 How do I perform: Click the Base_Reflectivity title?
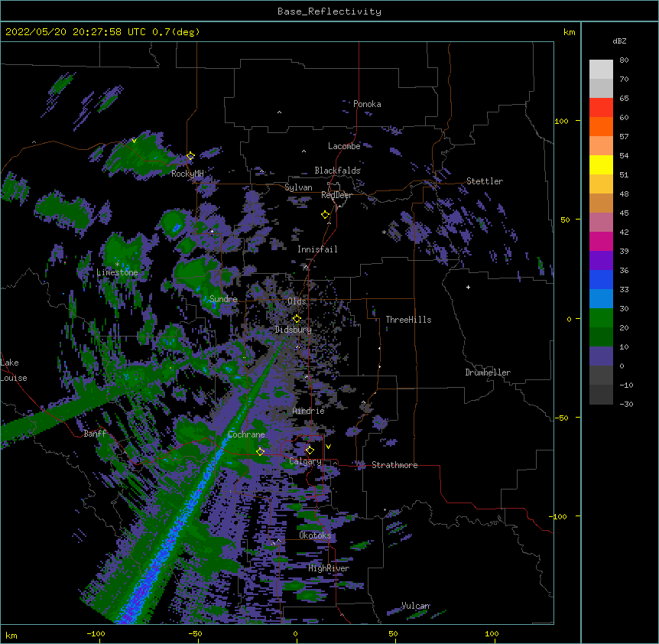point(329,11)
